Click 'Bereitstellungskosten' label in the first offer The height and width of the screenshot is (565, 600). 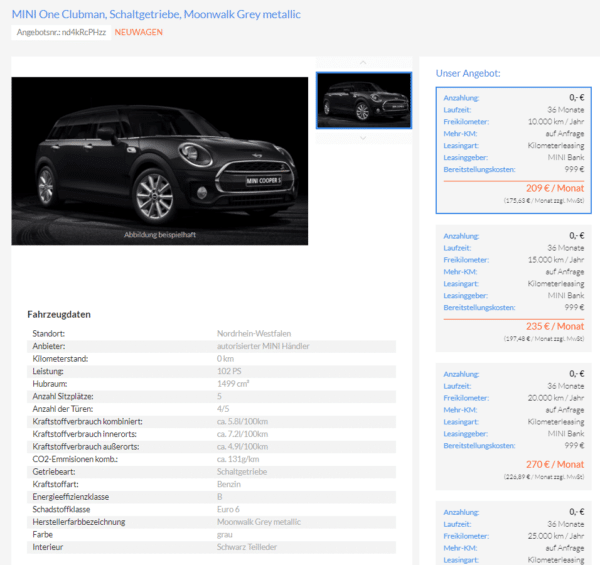[x=479, y=169]
